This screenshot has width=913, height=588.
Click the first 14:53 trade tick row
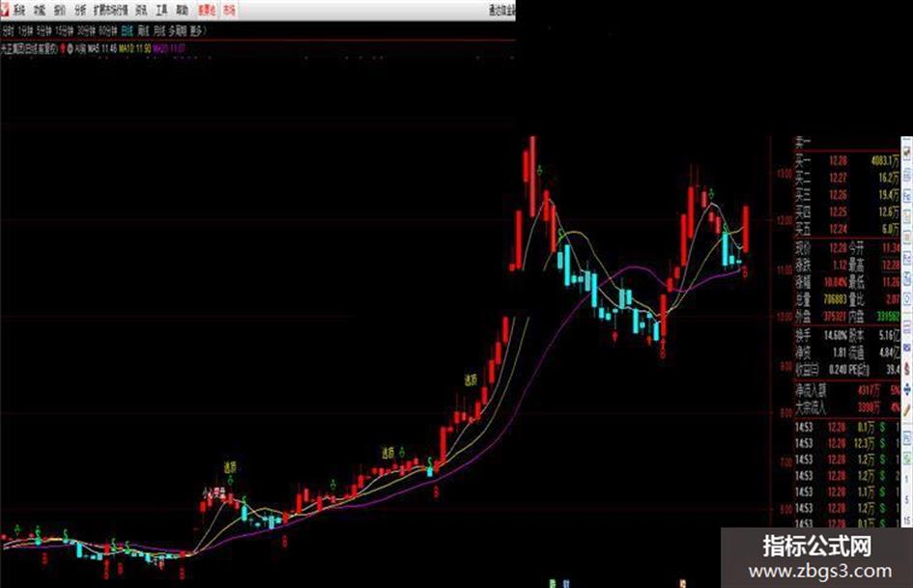click(x=848, y=428)
